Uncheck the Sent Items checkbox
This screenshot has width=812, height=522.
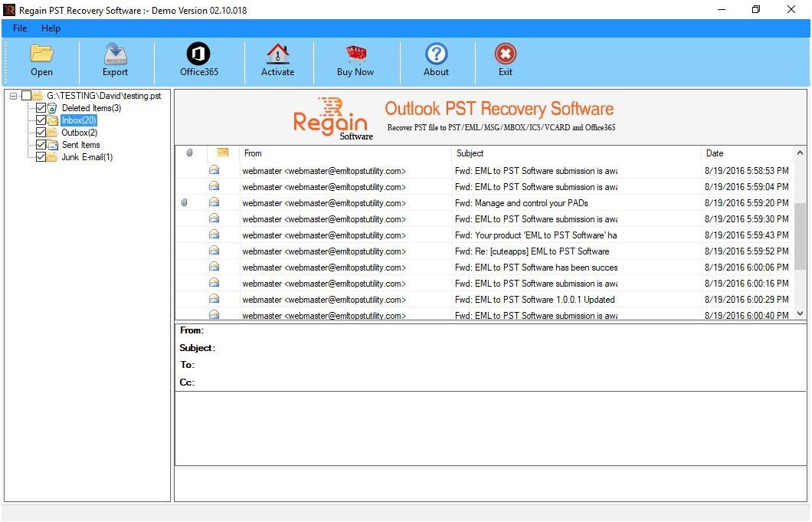pyautogui.click(x=41, y=145)
